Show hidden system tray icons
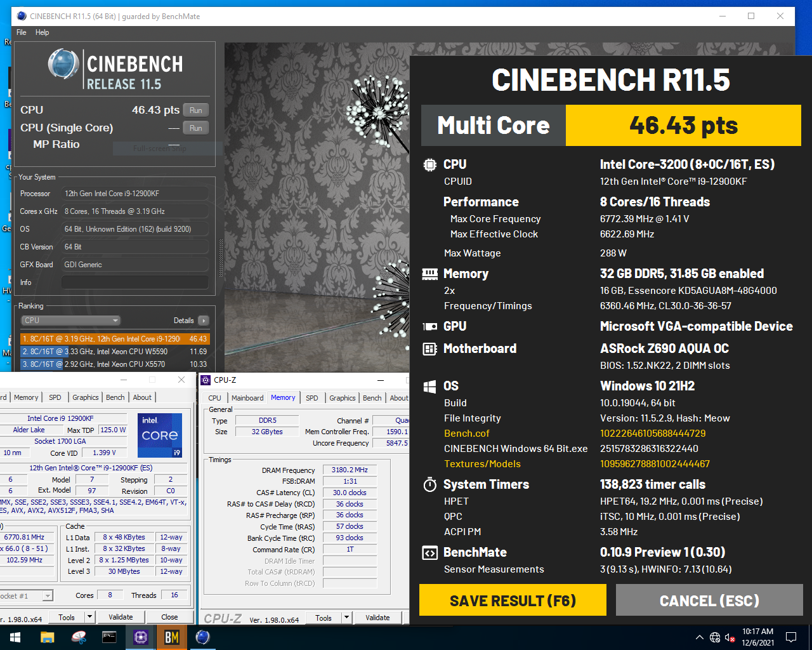 (x=699, y=637)
